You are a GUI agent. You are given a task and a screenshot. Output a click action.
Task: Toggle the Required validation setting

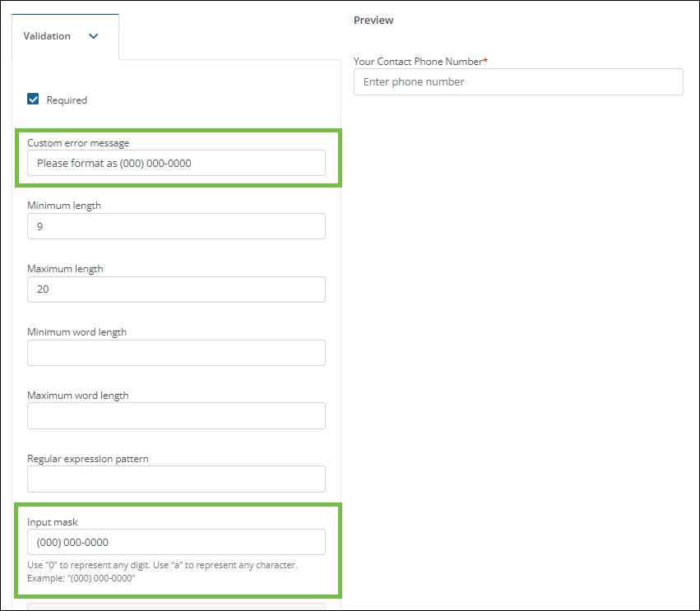click(x=32, y=99)
